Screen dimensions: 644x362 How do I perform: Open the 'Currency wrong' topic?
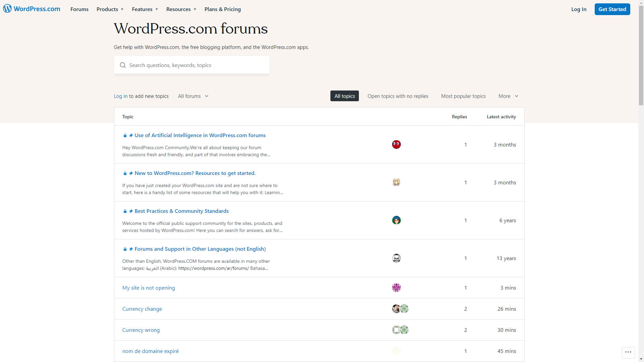(141, 330)
